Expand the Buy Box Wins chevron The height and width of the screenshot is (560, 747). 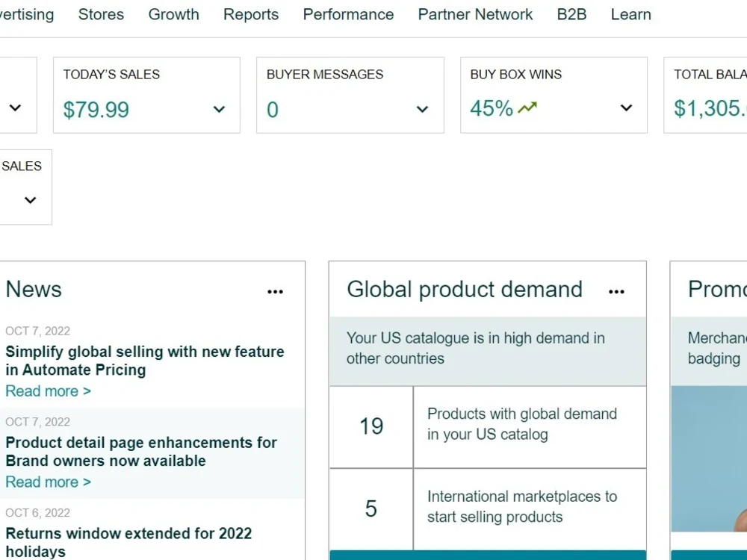point(627,108)
